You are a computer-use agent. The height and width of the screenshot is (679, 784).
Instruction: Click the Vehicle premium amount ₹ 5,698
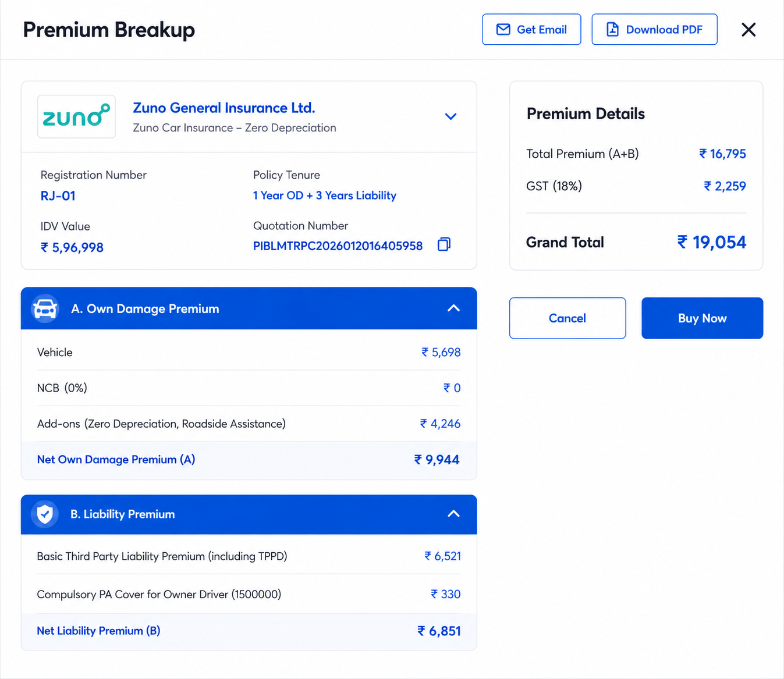pos(441,352)
